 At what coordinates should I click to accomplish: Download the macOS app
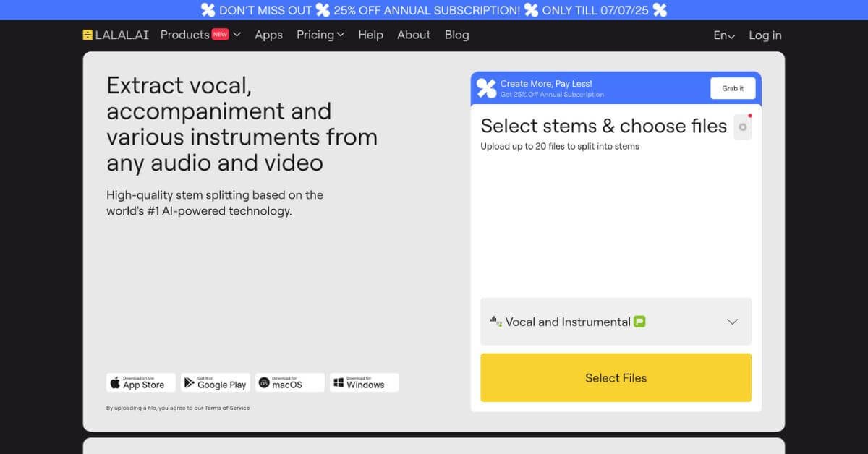(289, 382)
